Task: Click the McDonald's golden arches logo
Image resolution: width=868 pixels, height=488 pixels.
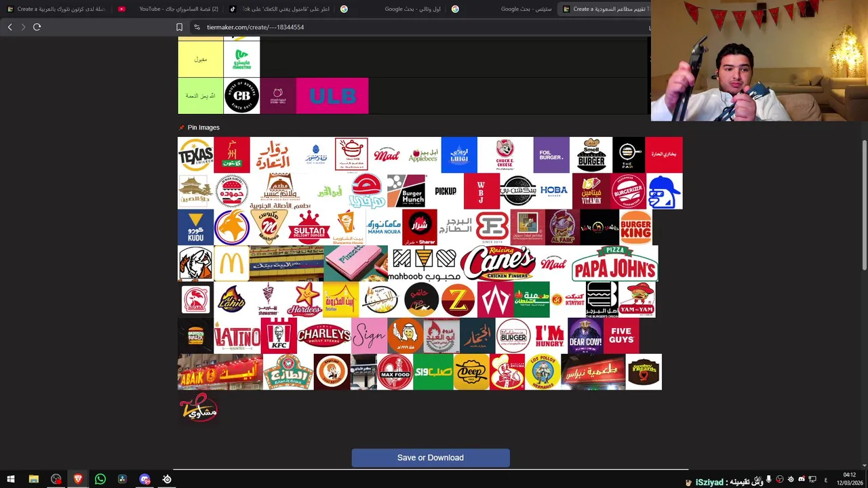Action: (x=231, y=263)
